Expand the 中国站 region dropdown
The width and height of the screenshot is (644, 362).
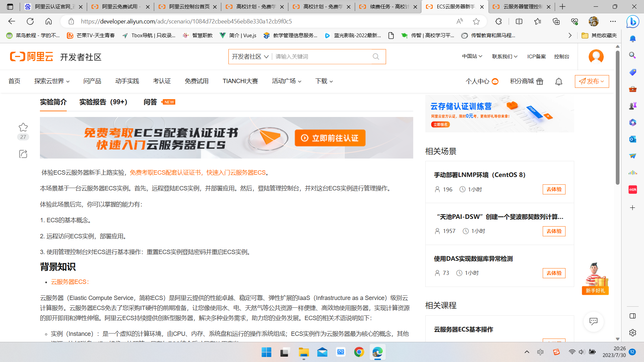click(x=472, y=56)
